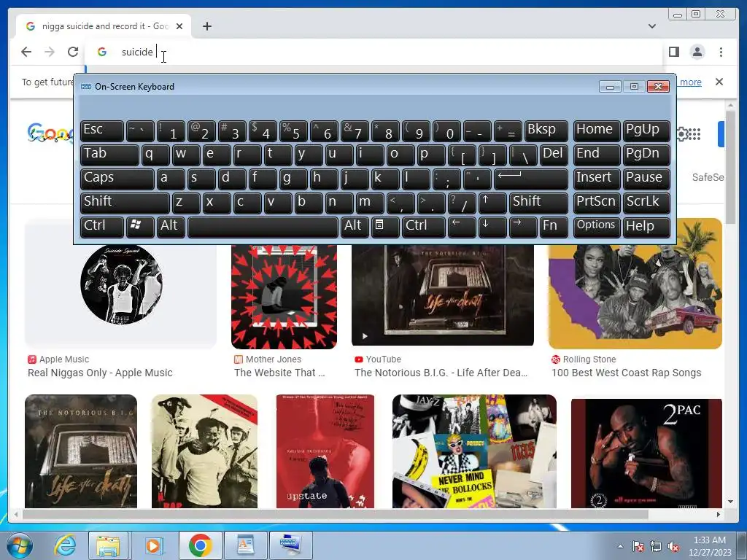This screenshot has width=747, height=560.
Task: Open the 'upstate' book cover thumbnail
Action: 325,451
